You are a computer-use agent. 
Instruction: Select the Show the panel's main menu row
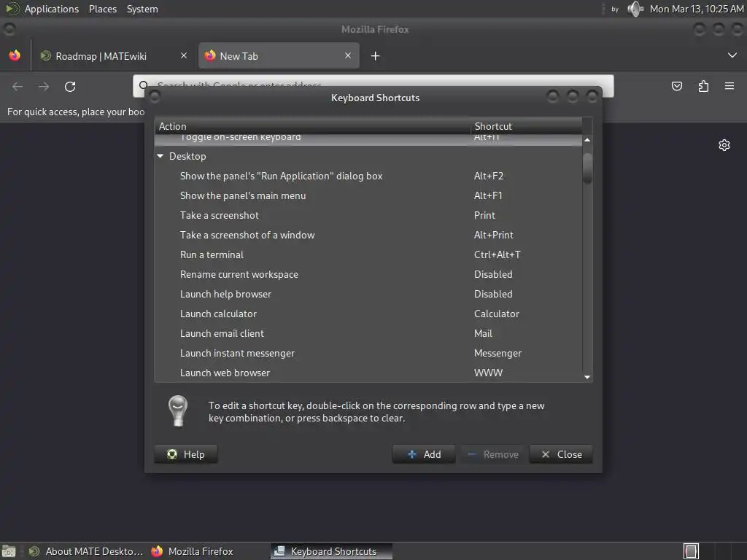[368, 195]
